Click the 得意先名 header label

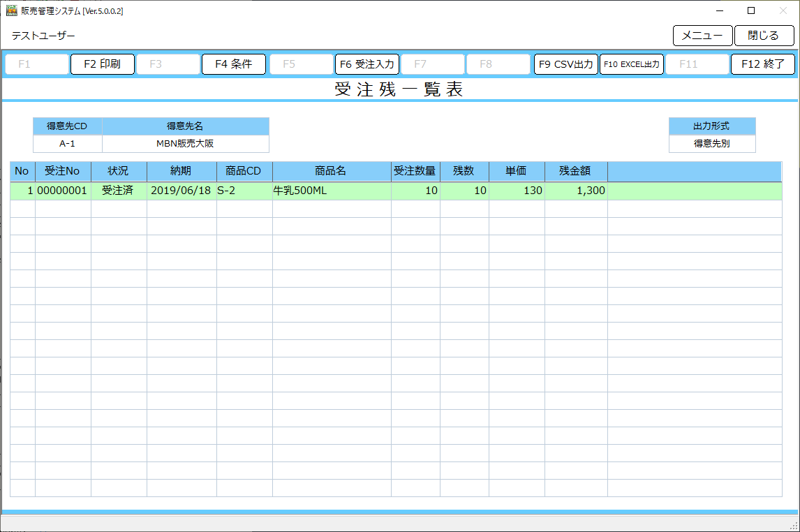(x=185, y=126)
